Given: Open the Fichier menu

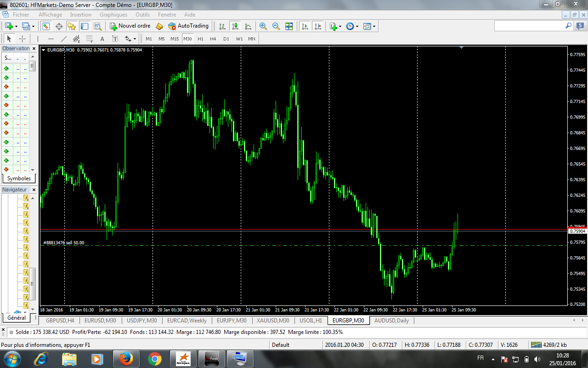Looking at the screenshot, I should [x=21, y=15].
